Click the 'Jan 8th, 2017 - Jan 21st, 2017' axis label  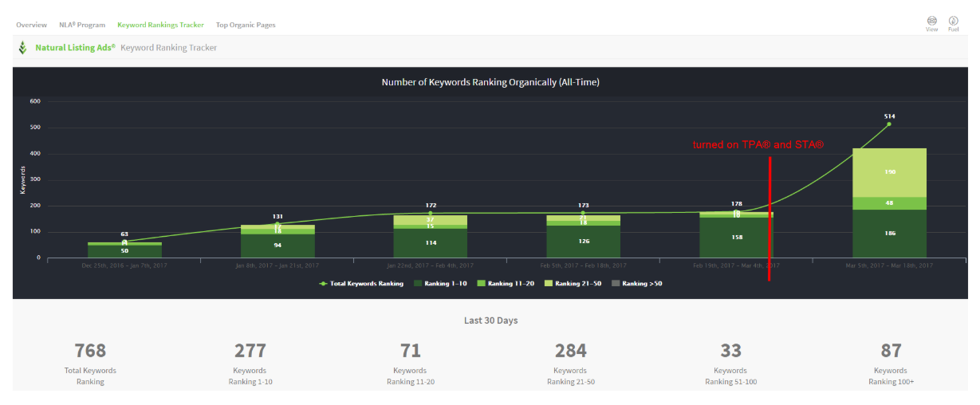[277, 265]
